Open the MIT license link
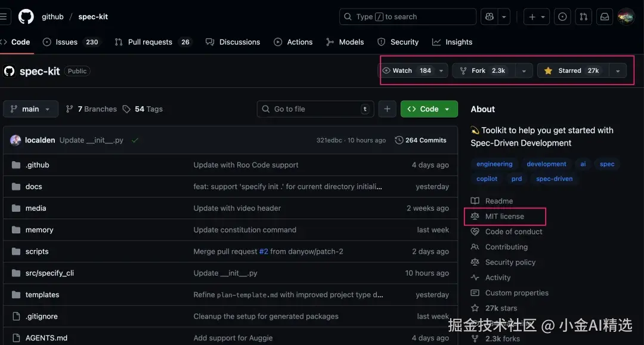Screen dimensions: 644x345 (497, 216)
